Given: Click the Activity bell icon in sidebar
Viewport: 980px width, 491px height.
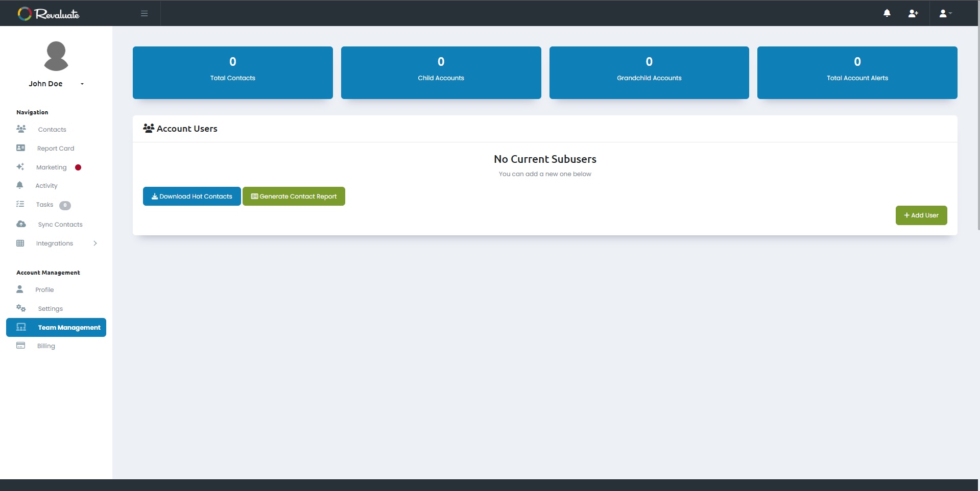Looking at the screenshot, I should pyautogui.click(x=20, y=185).
